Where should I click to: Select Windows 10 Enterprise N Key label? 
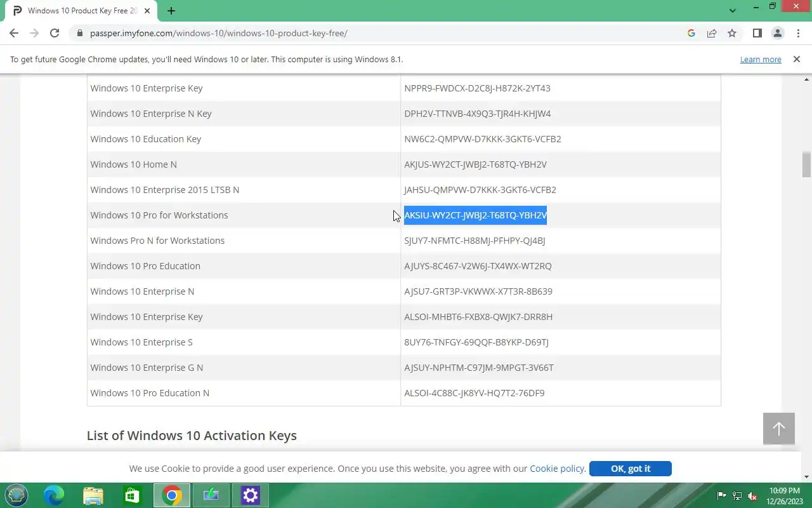[151, 114]
